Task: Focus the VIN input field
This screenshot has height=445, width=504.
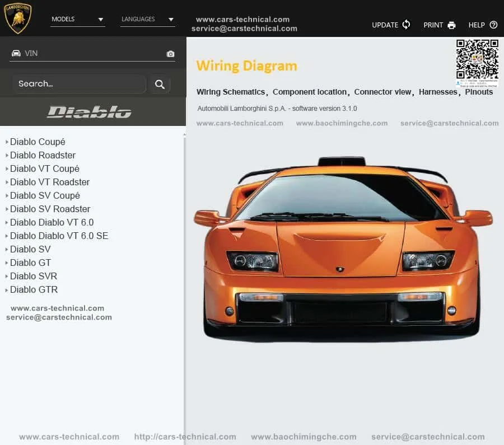Action: (x=92, y=54)
